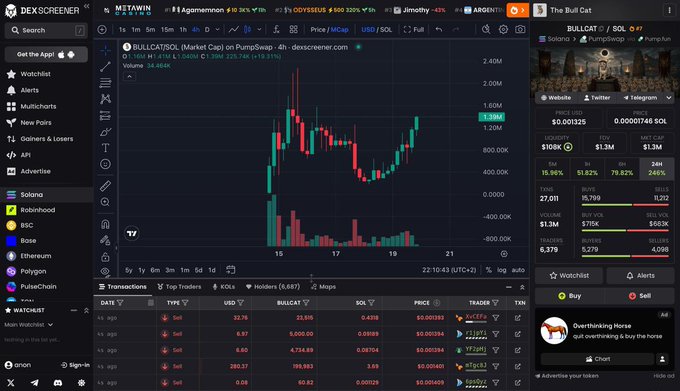Toggle log scale on chart
The width and height of the screenshot is (680, 391).
click(502, 270)
